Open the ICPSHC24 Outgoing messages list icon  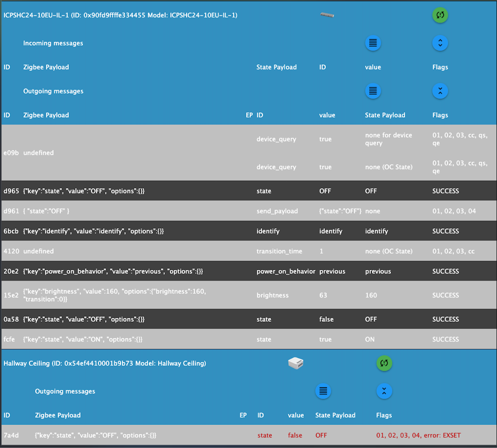click(x=373, y=91)
